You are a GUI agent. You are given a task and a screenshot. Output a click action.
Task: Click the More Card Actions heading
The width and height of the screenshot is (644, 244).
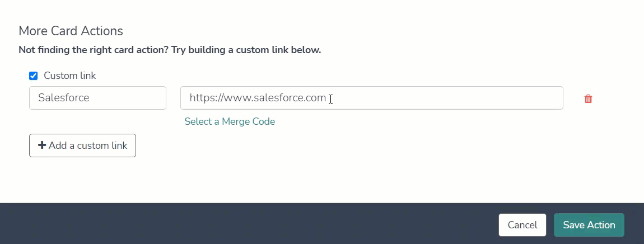pyautogui.click(x=71, y=31)
